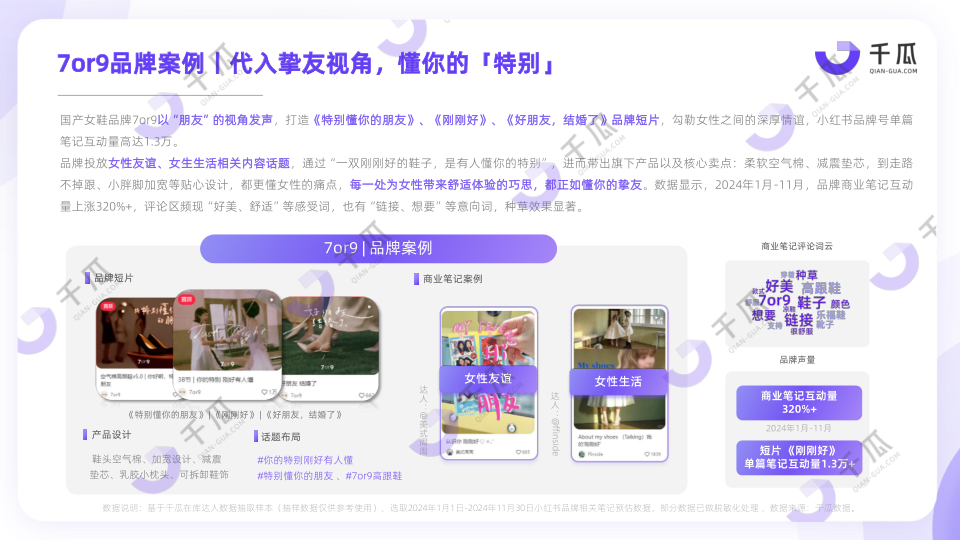The width and height of the screenshot is (960, 540).
Task: Click the play icon on the Just Right video
Action: point(271,300)
